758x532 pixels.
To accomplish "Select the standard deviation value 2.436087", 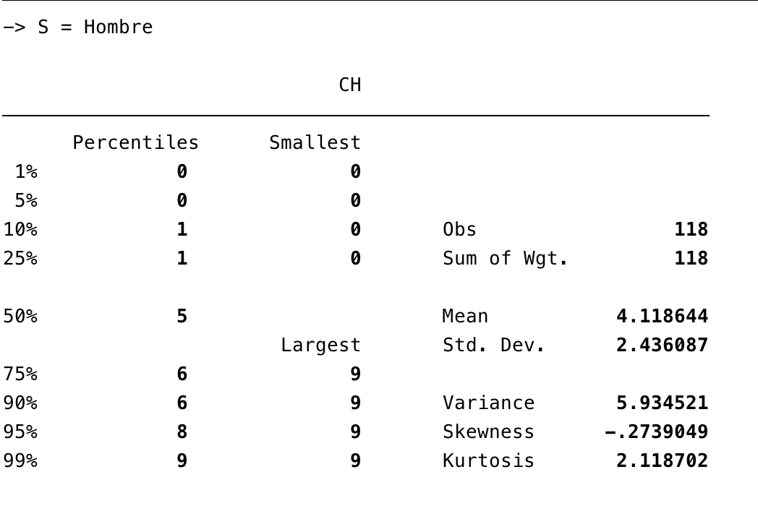I will coord(662,346).
